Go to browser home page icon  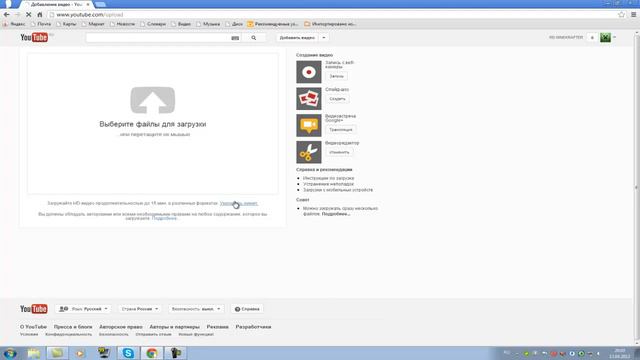point(40,15)
